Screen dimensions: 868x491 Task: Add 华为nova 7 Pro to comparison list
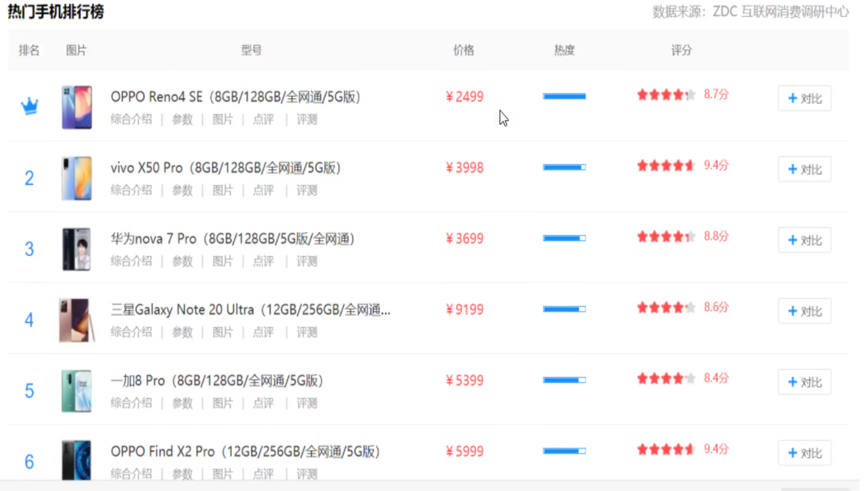pos(804,240)
